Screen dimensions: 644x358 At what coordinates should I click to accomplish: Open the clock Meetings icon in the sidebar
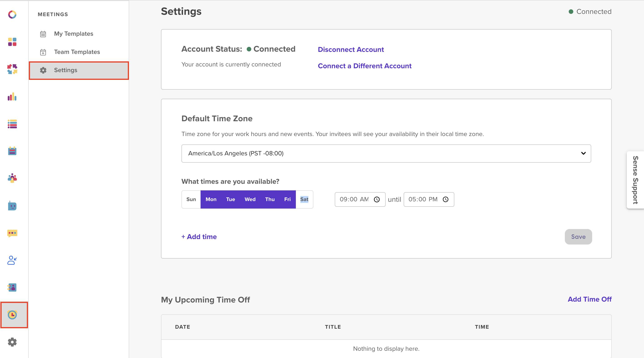point(13,315)
